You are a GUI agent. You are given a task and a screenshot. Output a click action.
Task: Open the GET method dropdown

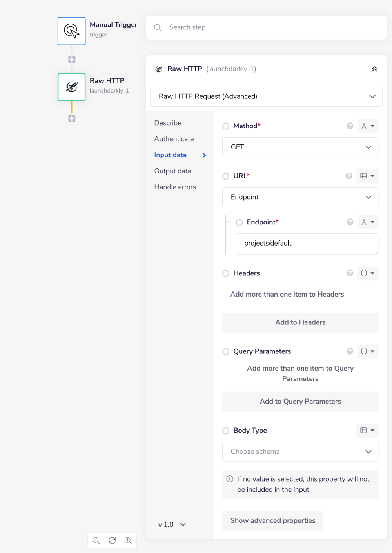pos(300,147)
